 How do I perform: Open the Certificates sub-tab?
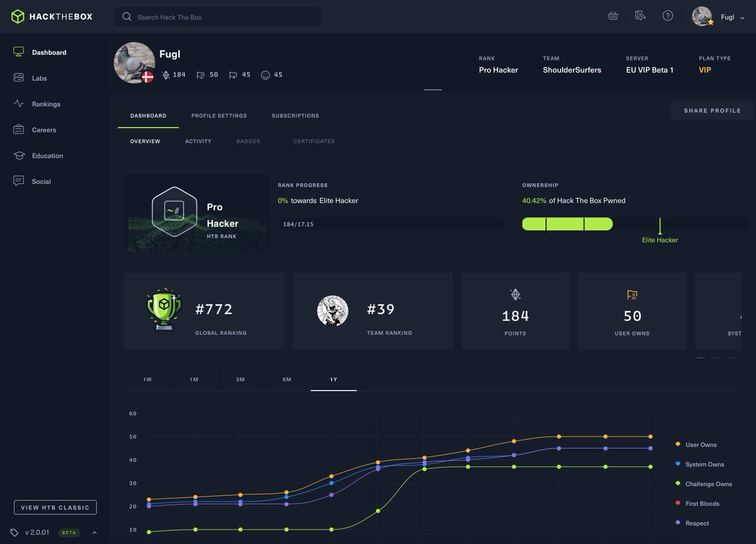click(314, 142)
